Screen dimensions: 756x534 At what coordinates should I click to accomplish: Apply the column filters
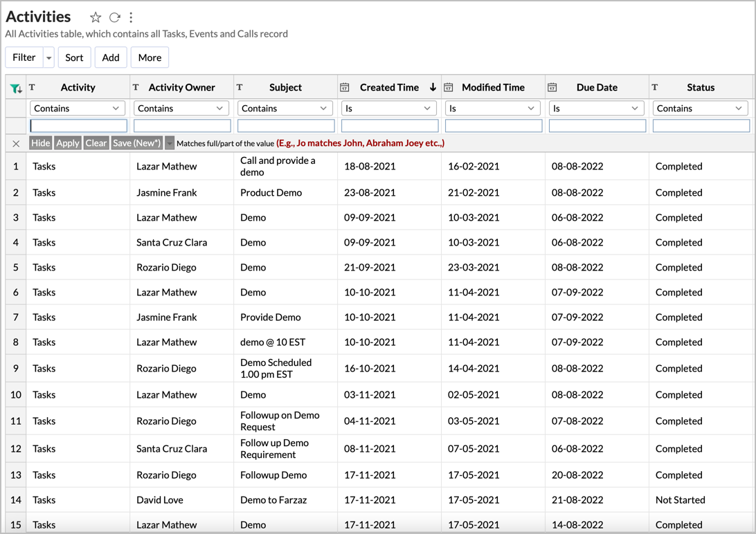(x=68, y=143)
